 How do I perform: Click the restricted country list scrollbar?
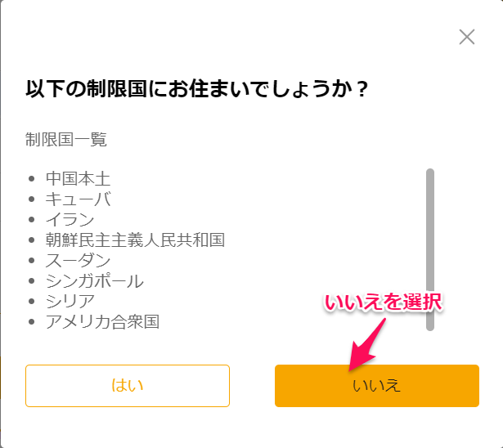coord(430,249)
